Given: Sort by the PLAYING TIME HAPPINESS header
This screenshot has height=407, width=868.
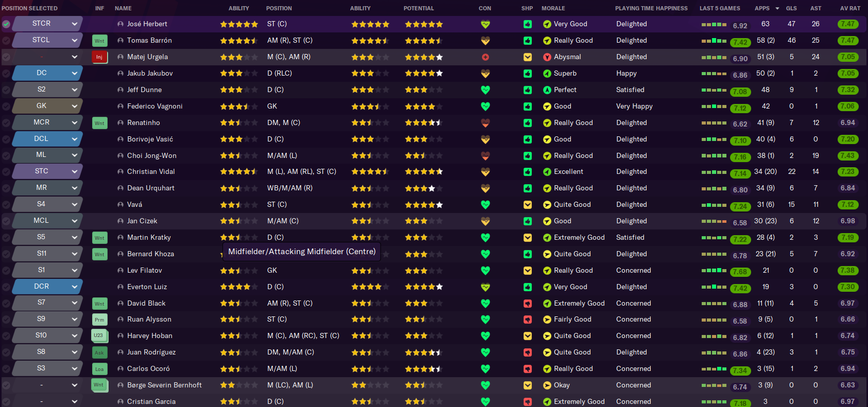Looking at the screenshot, I should 651,8.
